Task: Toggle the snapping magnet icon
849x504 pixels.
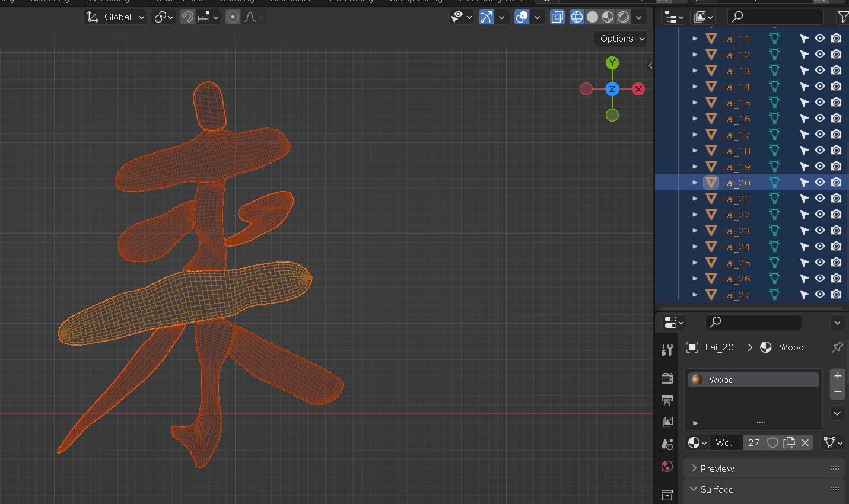Action: (187, 17)
